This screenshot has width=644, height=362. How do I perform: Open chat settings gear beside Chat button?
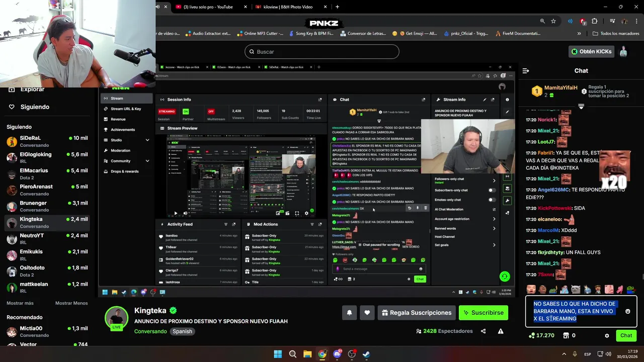pyautogui.click(x=607, y=335)
